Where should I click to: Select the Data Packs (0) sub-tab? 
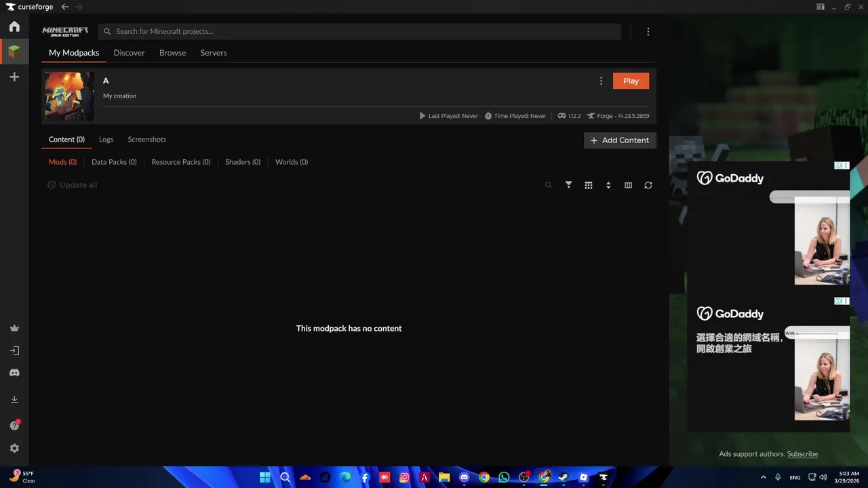coord(114,162)
